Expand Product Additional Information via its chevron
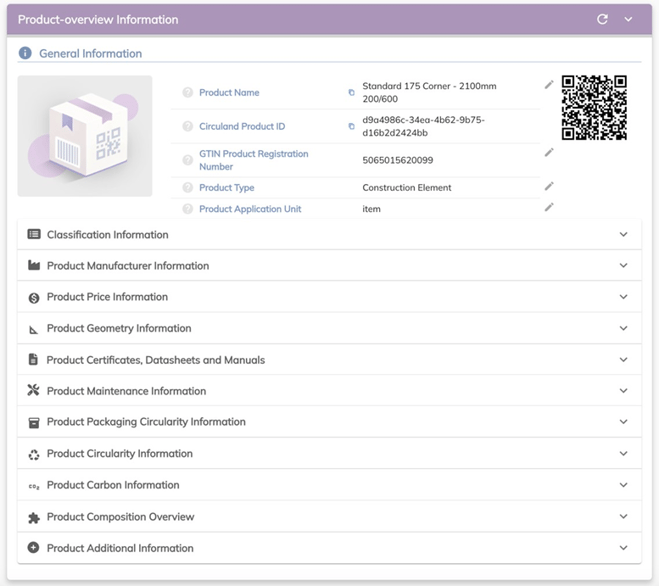 pos(624,548)
